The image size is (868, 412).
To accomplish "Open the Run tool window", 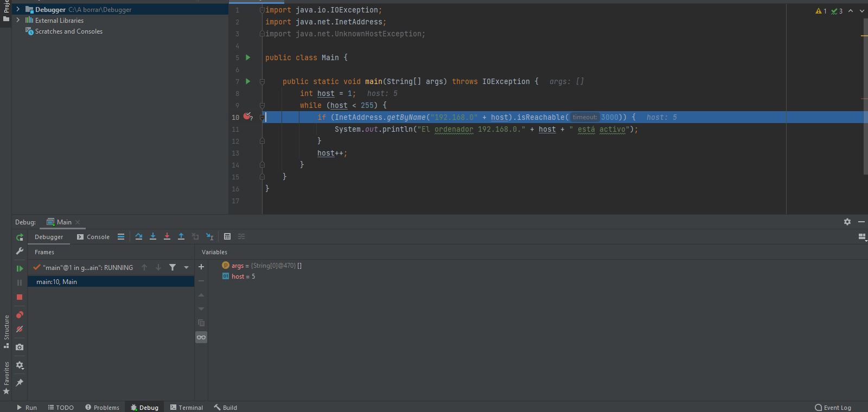I will (x=27, y=407).
